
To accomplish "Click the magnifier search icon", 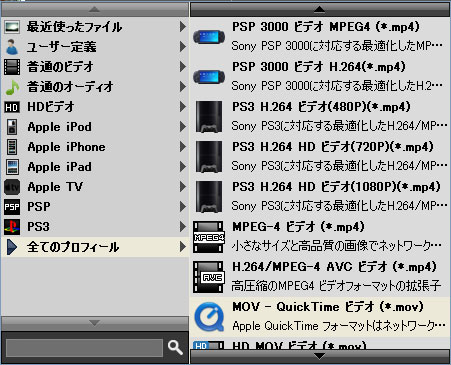I will (x=175, y=348).
